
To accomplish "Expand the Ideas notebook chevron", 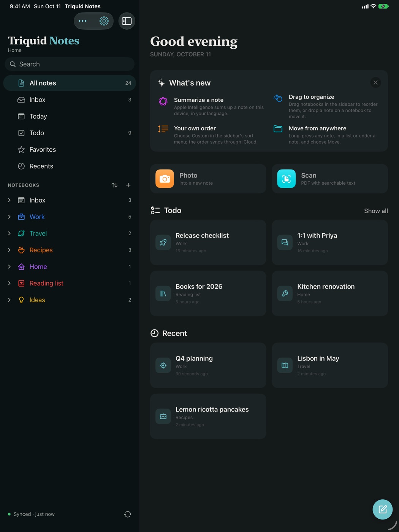I will tap(9, 300).
